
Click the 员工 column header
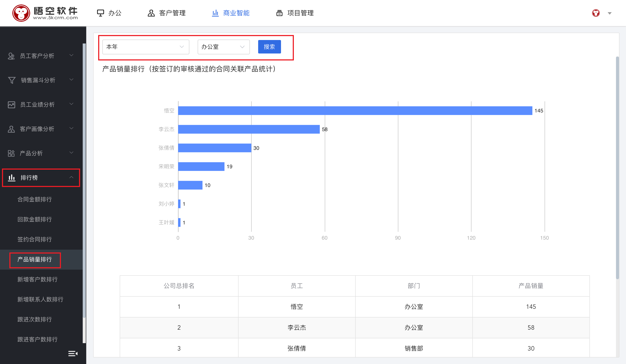[297, 286]
